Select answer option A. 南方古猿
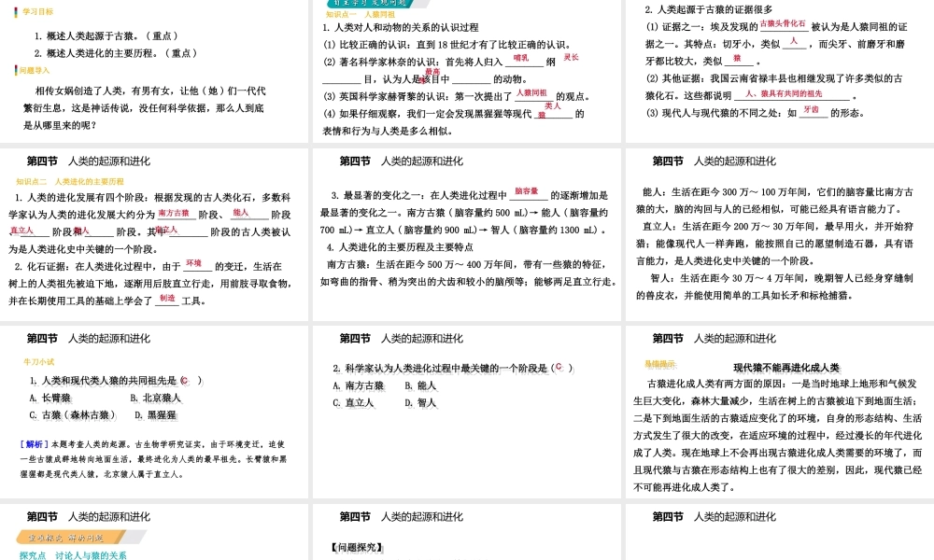The image size is (934, 560). pos(359,385)
